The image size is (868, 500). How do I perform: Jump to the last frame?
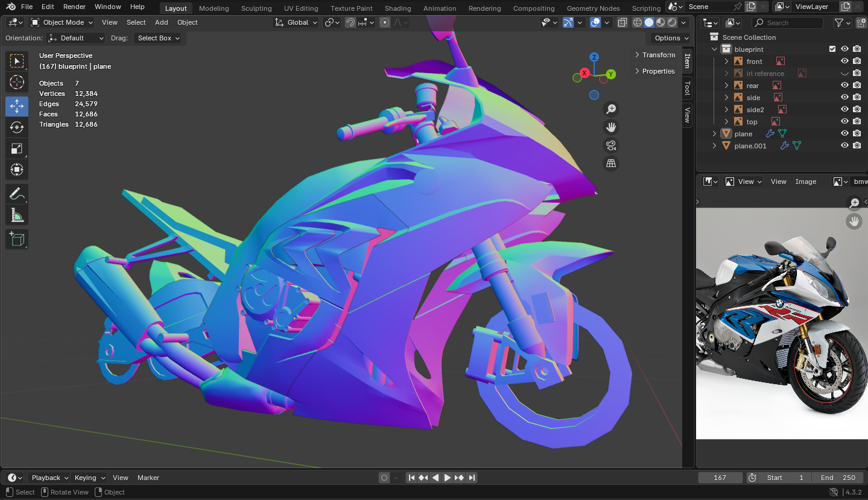click(472, 478)
